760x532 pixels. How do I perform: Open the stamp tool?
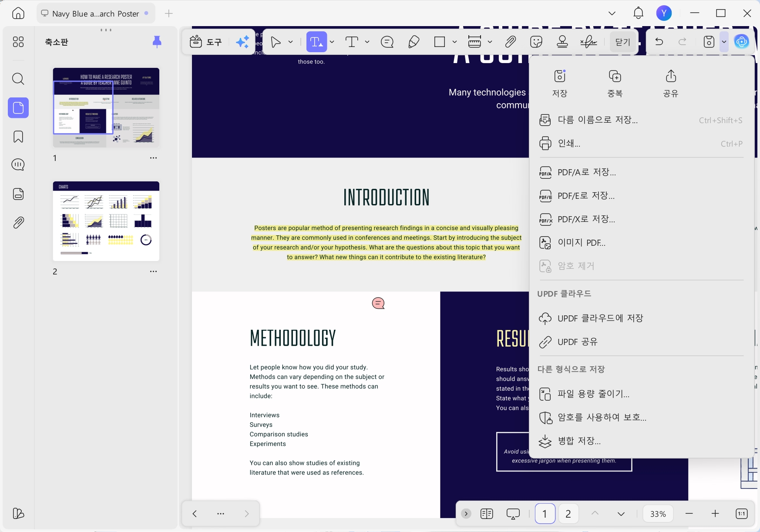562,42
